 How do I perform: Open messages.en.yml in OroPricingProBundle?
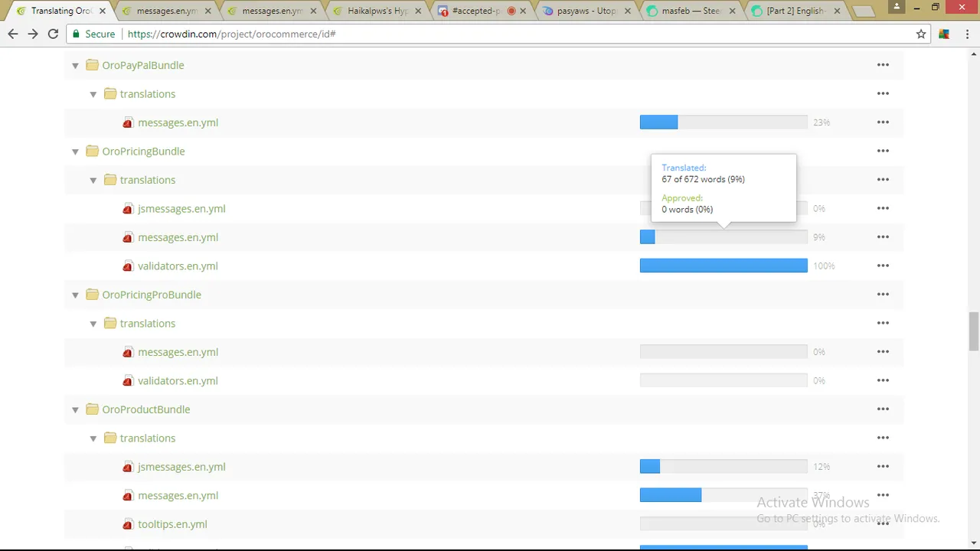[178, 352]
